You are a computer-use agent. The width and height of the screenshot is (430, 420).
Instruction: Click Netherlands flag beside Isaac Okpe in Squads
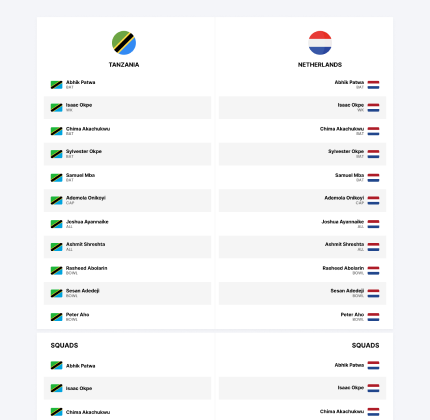coord(373,388)
